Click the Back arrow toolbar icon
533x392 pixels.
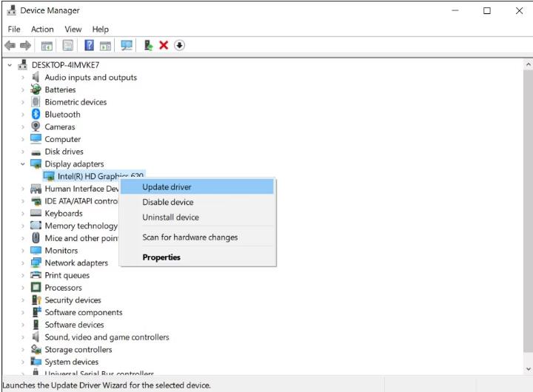[x=10, y=45]
